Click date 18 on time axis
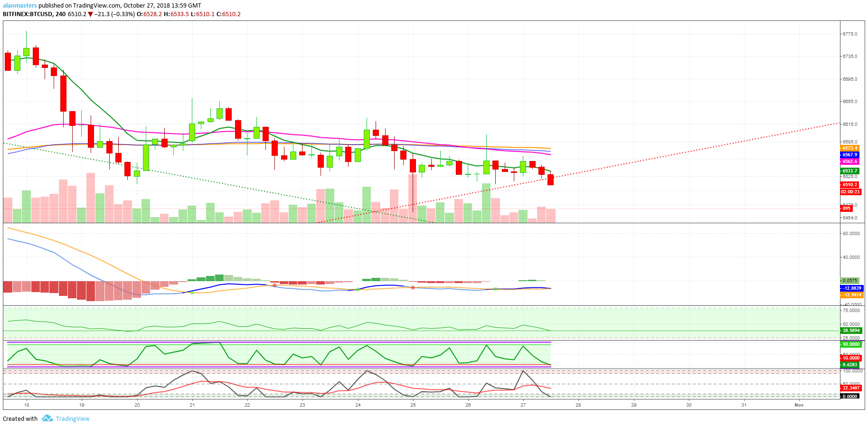The height and width of the screenshot is (427, 868). point(27,405)
